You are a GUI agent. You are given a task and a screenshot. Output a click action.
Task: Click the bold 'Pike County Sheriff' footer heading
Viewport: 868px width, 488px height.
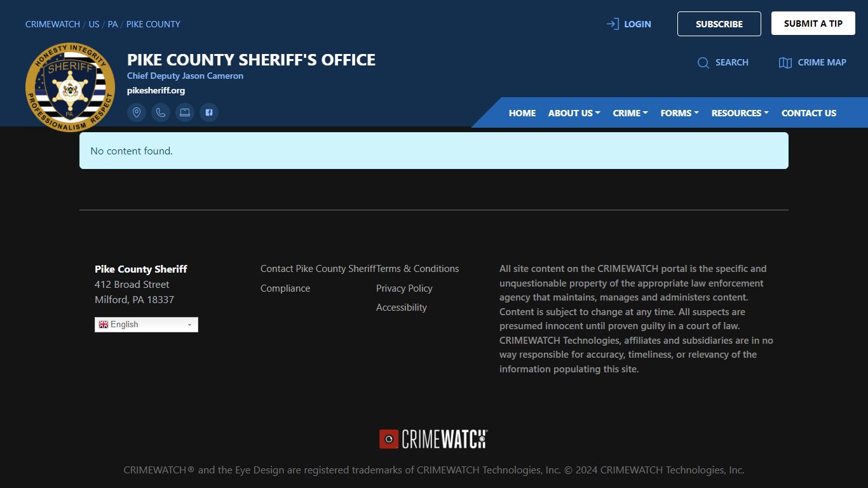141,269
